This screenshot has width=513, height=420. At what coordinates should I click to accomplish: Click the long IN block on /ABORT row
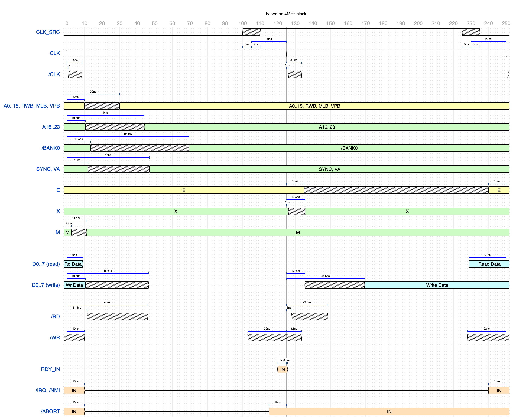[x=389, y=411]
